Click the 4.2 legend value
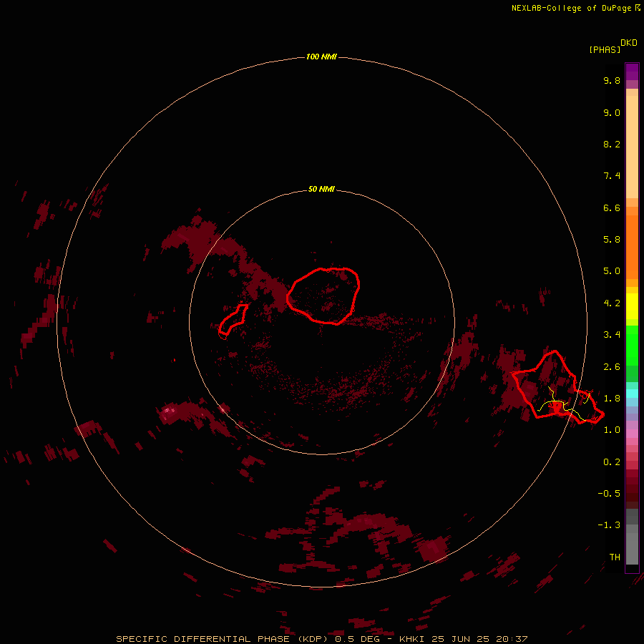 coord(612,303)
